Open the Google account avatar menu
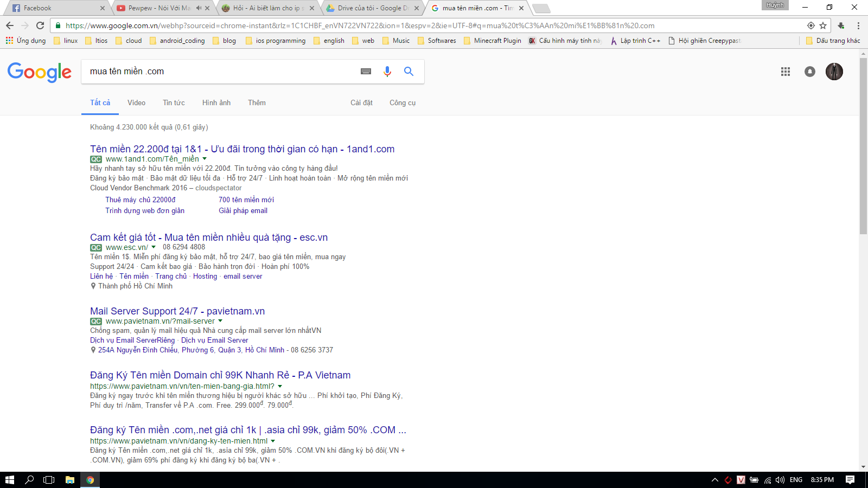This screenshot has height=488, width=868. (x=834, y=72)
